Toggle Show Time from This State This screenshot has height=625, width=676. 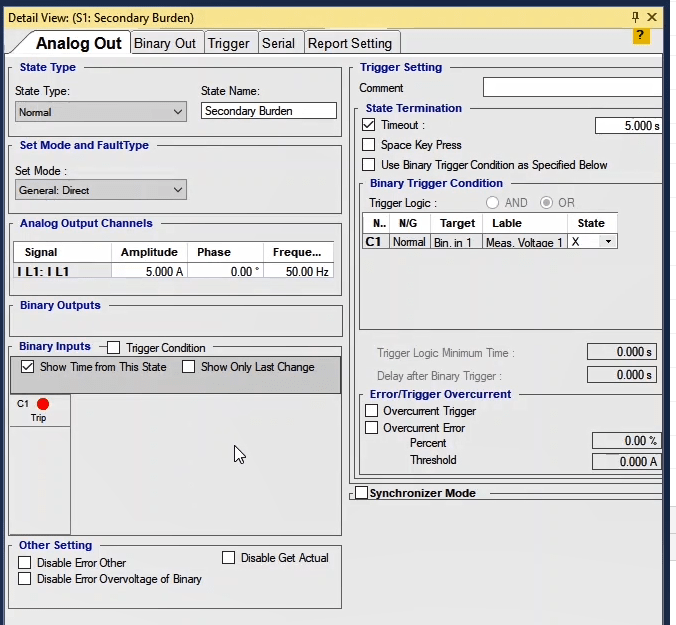point(28,367)
